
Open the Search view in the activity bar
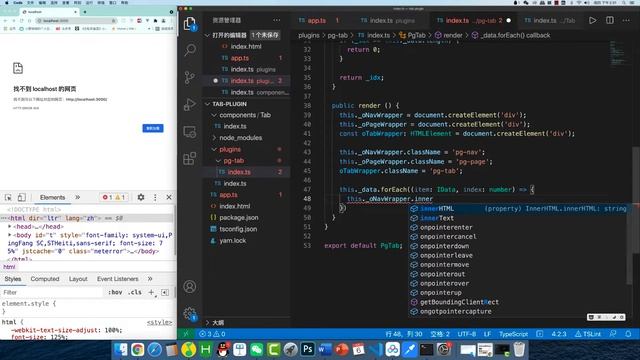point(190,50)
